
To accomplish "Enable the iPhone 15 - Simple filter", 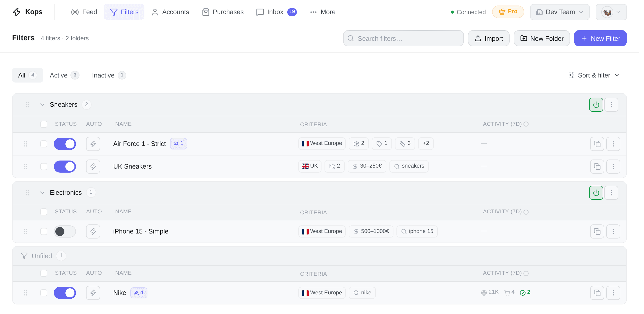I will 65,231.
